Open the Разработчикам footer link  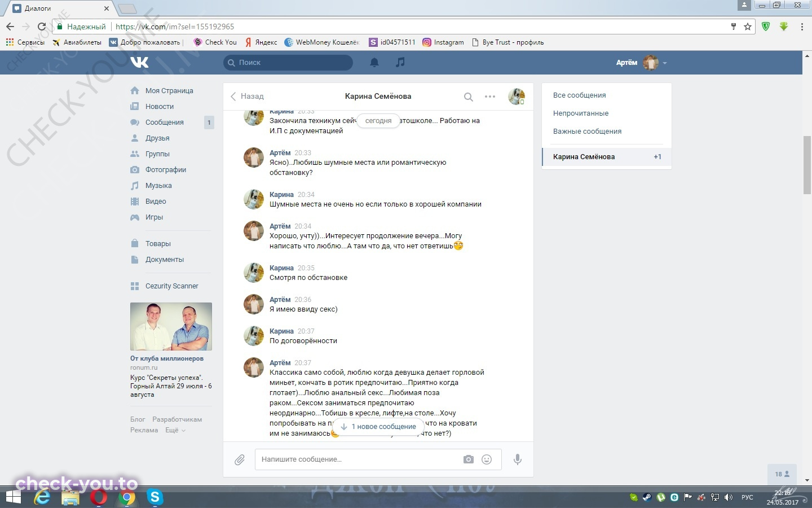(x=177, y=419)
